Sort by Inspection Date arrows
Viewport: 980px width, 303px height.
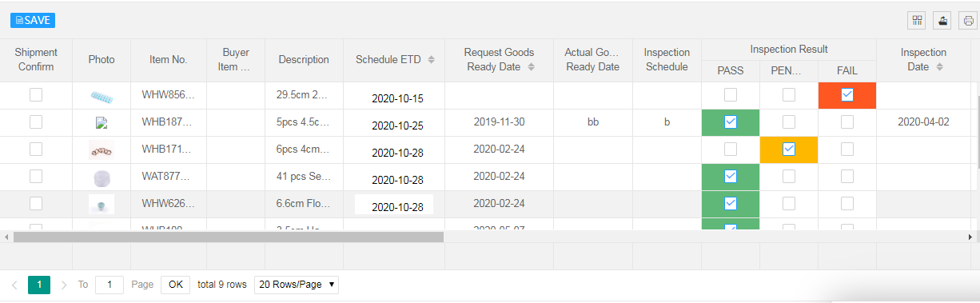click(939, 67)
